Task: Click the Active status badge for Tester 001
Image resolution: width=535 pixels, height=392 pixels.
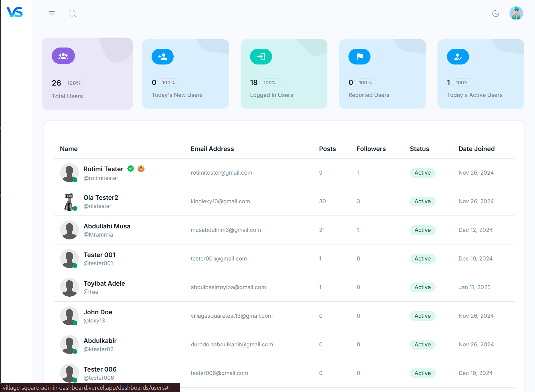Action: point(422,259)
